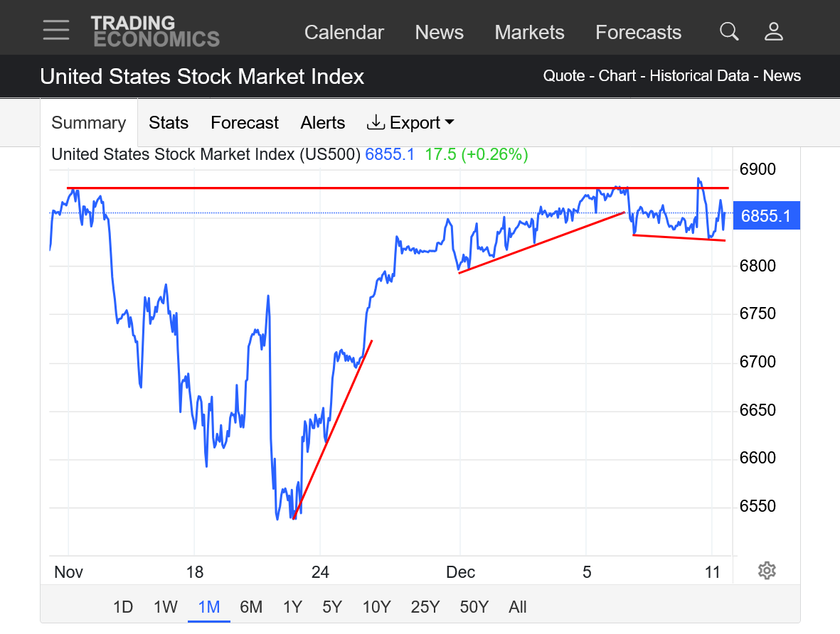Select the Alerts tab
The image size is (840, 634).
click(323, 123)
